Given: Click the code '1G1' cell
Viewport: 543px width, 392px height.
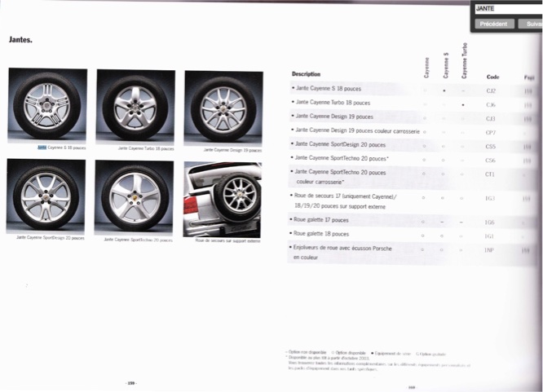Looking at the screenshot, I should (x=489, y=236).
